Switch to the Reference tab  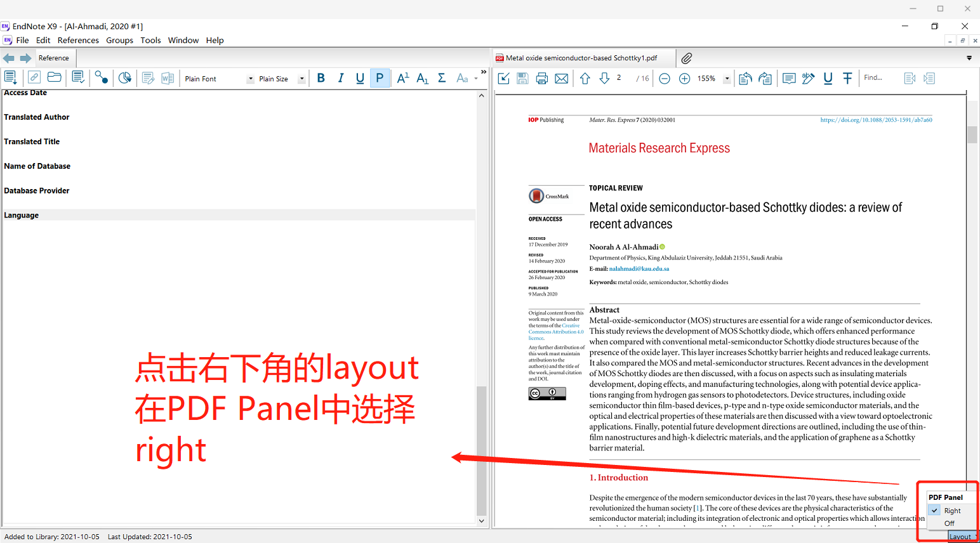pos(55,57)
